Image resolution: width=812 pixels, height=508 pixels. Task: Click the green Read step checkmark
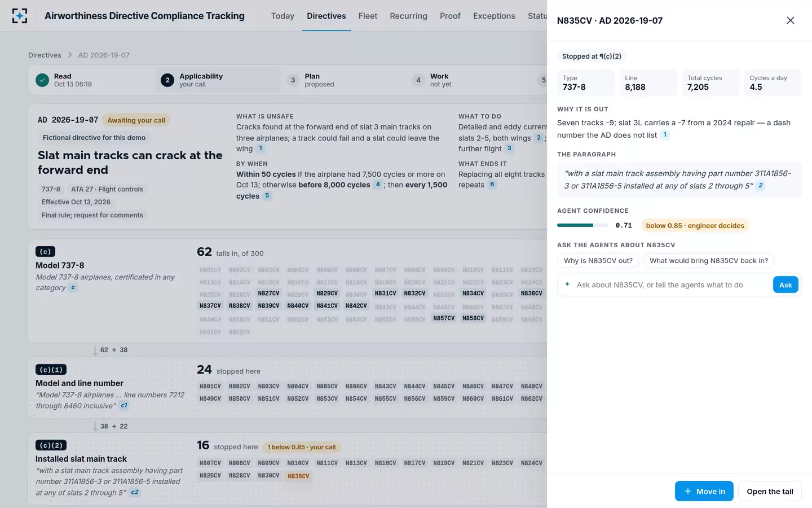(x=42, y=80)
